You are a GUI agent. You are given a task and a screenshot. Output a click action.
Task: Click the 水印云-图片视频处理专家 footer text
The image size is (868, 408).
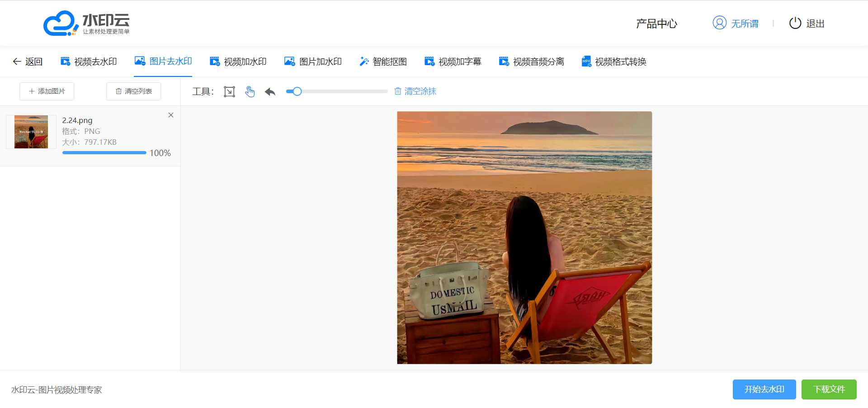[57, 390]
